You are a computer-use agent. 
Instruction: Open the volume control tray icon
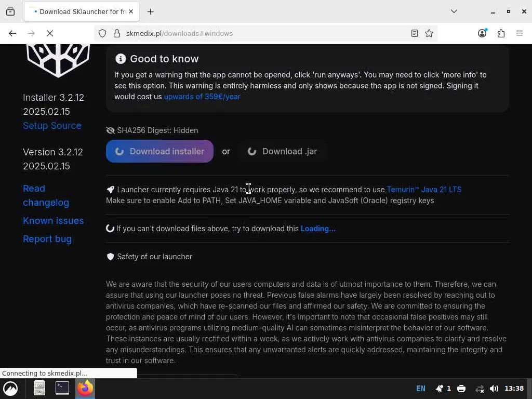[x=494, y=389]
